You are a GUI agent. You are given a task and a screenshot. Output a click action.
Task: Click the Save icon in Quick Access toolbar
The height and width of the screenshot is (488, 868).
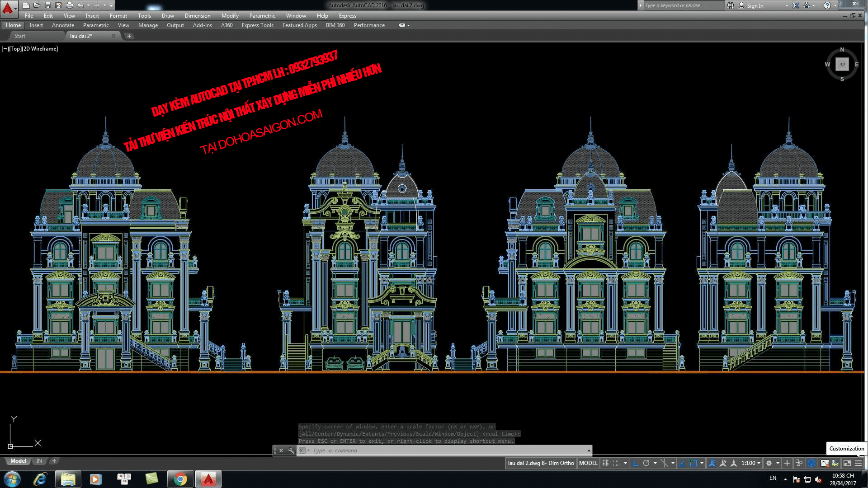47,5
